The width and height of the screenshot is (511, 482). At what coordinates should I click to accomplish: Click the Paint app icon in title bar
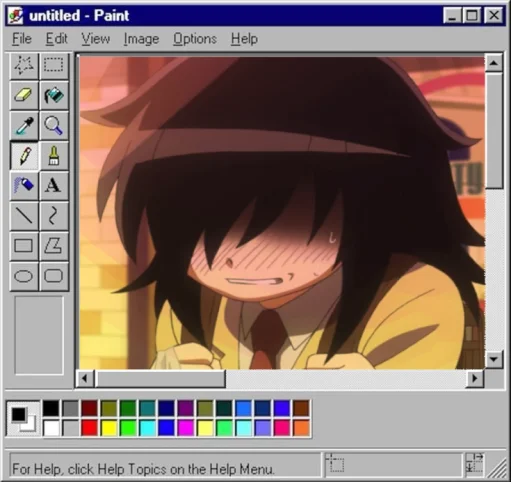[x=15, y=16]
